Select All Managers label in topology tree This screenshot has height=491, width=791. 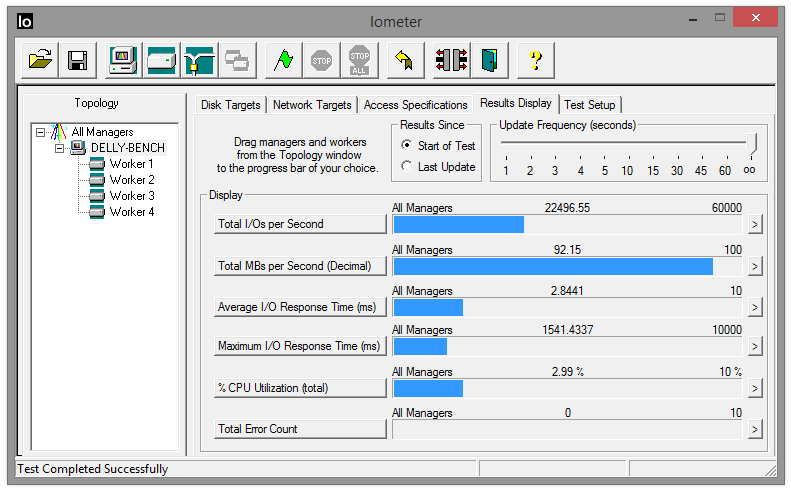click(102, 132)
